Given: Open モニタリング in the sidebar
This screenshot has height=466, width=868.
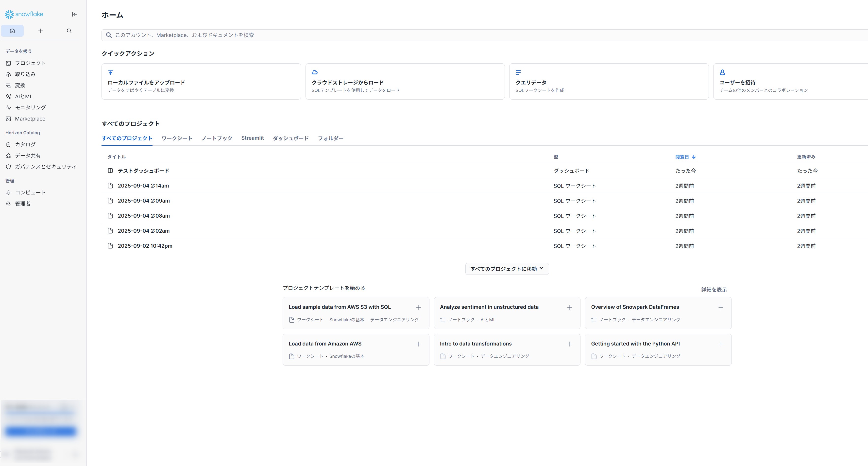Looking at the screenshot, I should coord(30,107).
